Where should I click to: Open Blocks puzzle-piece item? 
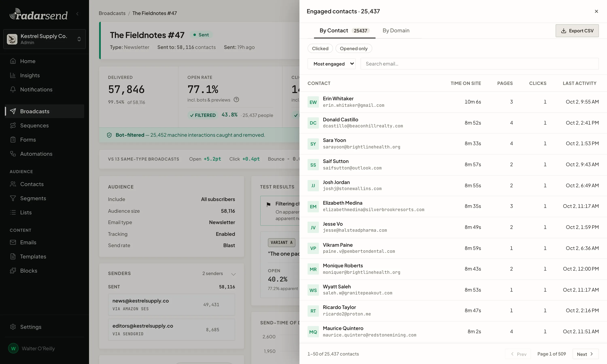pos(44,271)
